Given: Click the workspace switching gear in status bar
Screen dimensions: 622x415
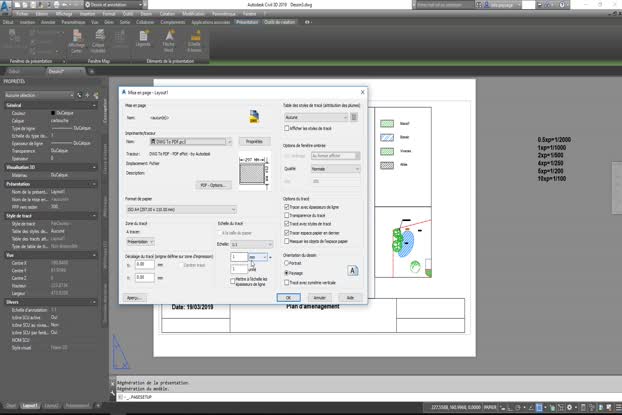Looking at the screenshot, I should click(570, 407).
